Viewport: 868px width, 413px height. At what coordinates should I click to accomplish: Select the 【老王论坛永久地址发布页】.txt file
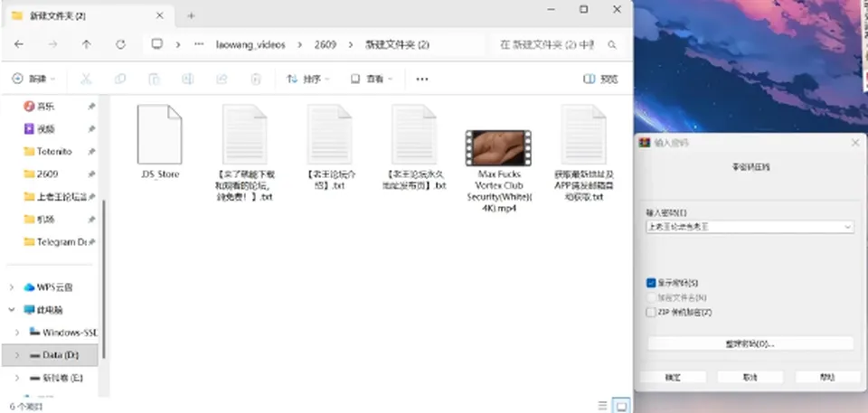point(414,146)
